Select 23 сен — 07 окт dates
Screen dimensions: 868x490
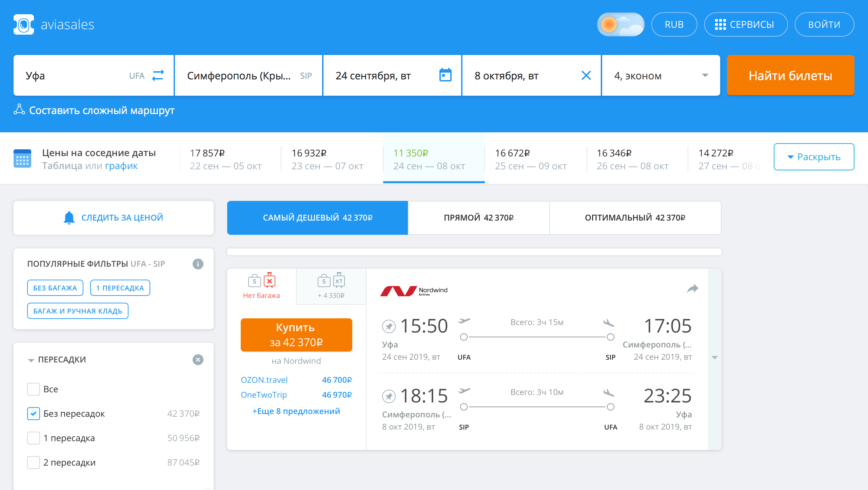tap(332, 159)
